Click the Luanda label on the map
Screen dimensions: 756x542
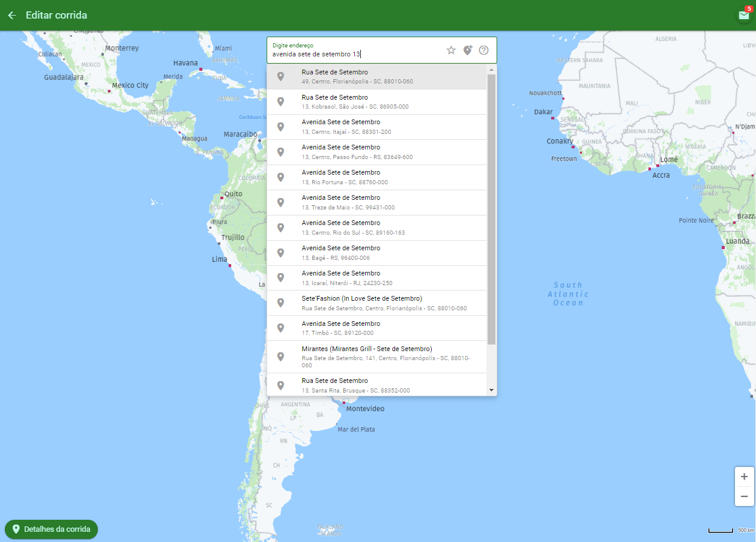coord(737,241)
